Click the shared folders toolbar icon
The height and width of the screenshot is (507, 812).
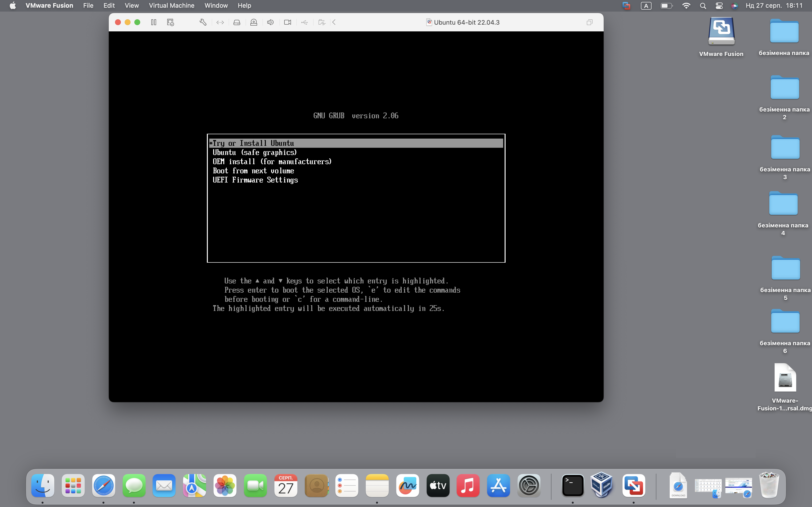[x=321, y=22]
